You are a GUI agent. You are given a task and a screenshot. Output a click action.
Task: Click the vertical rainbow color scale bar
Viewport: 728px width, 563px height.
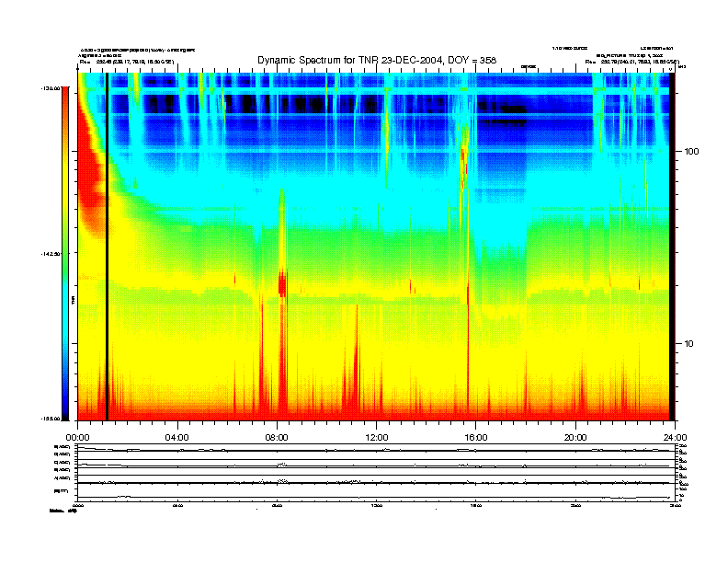65,253
